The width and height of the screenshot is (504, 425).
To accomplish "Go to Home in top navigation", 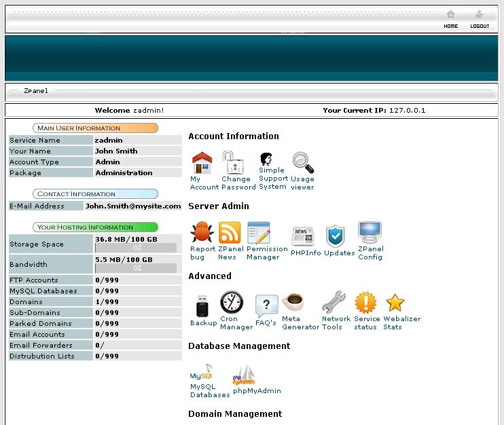I will coord(451,19).
